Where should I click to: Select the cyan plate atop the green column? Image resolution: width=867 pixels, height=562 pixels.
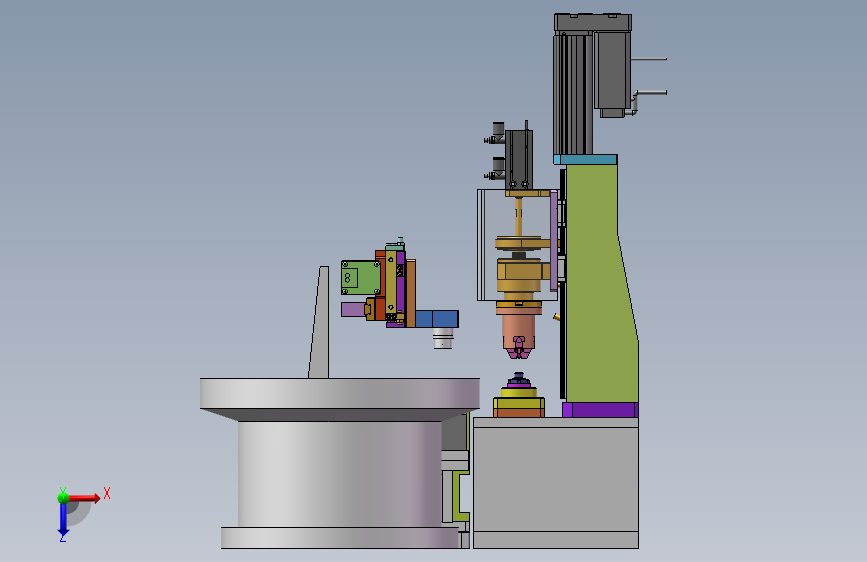(x=586, y=159)
